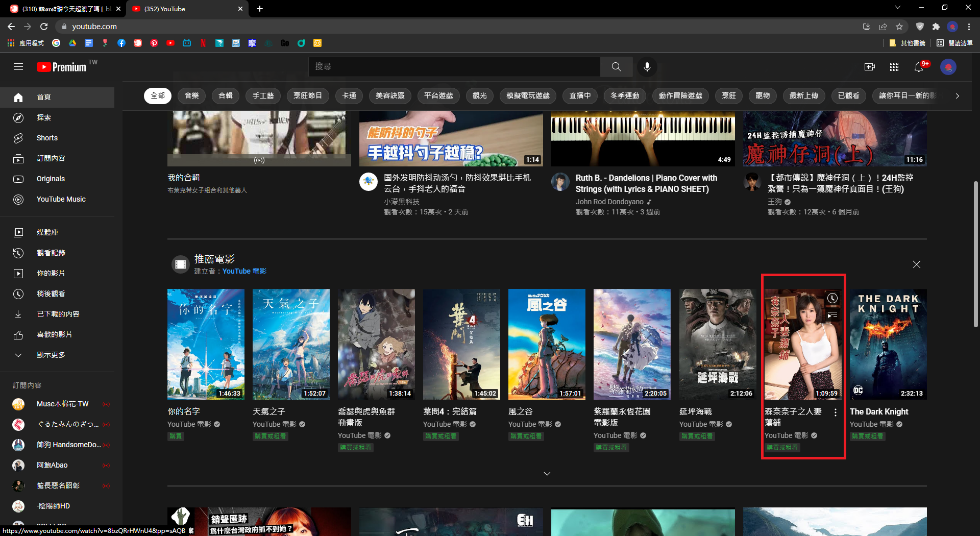Select the 音樂 filter chip
This screenshot has height=536, width=980.
coord(192,96)
